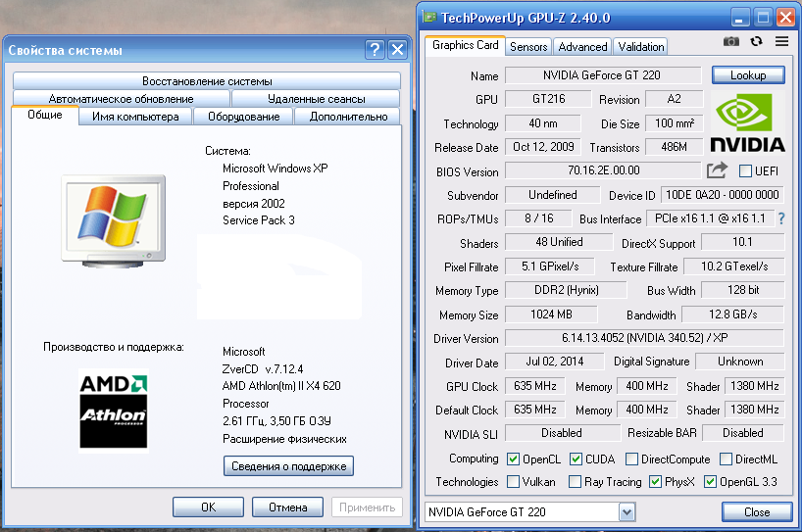Click the Name field showing NVIDIA GeForce GT 220
Screen dimensions: 802x532
tap(603, 75)
